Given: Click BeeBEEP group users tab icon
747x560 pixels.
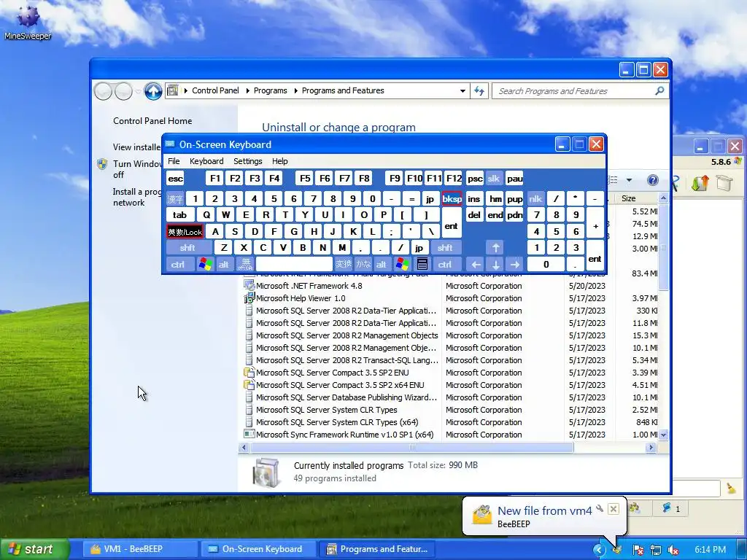Looking at the screenshot, I should 635,508.
